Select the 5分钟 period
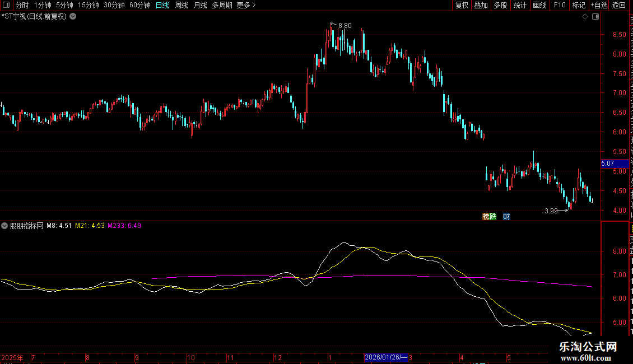Viewport: 633px width, 364px height. coord(64,5)
